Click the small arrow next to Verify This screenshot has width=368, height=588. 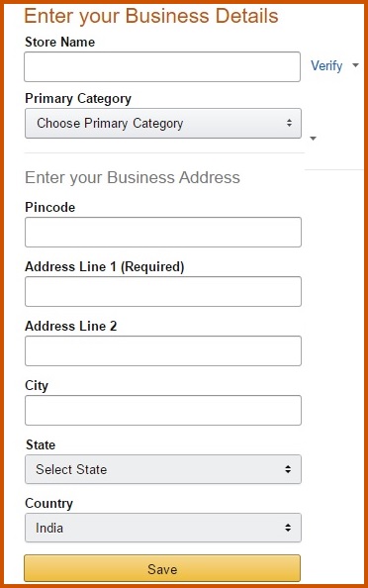pyautogui.click(x=355, y=65)
